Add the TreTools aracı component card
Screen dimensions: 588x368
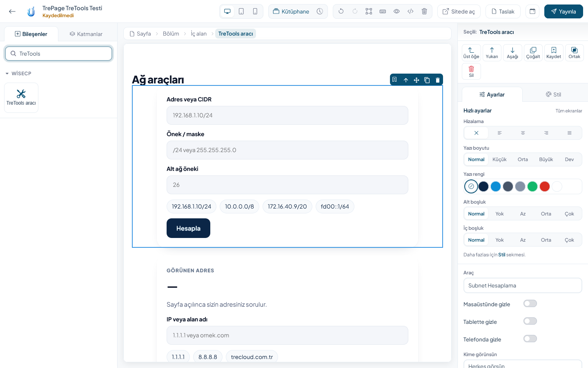(21, 98)
